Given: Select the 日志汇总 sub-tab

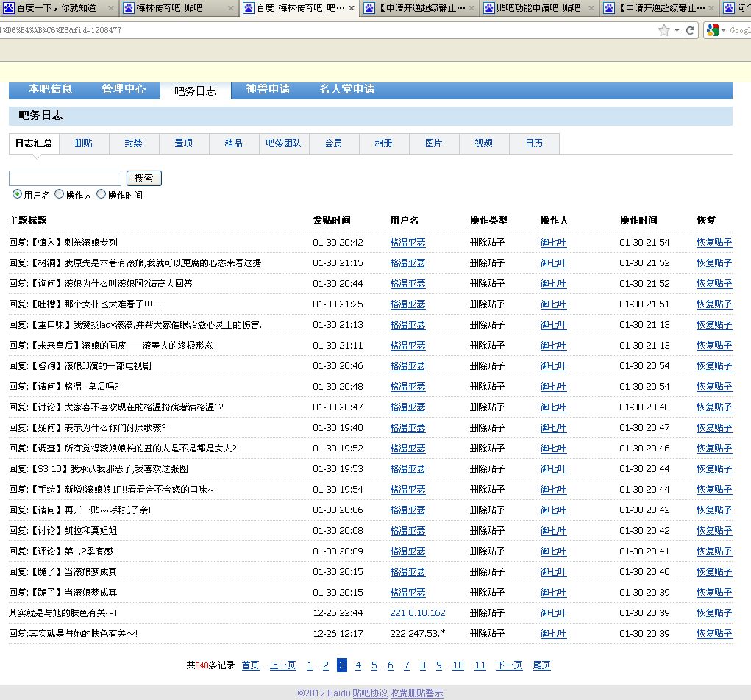Looking at the screenshot, I should [x=34, y=143].
